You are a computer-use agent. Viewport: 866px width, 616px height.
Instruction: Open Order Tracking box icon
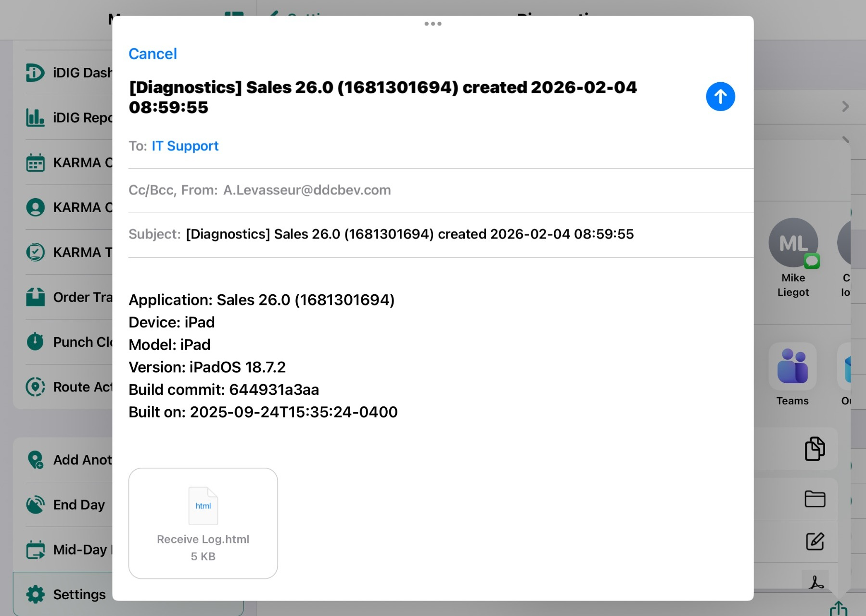pos(35,297)
